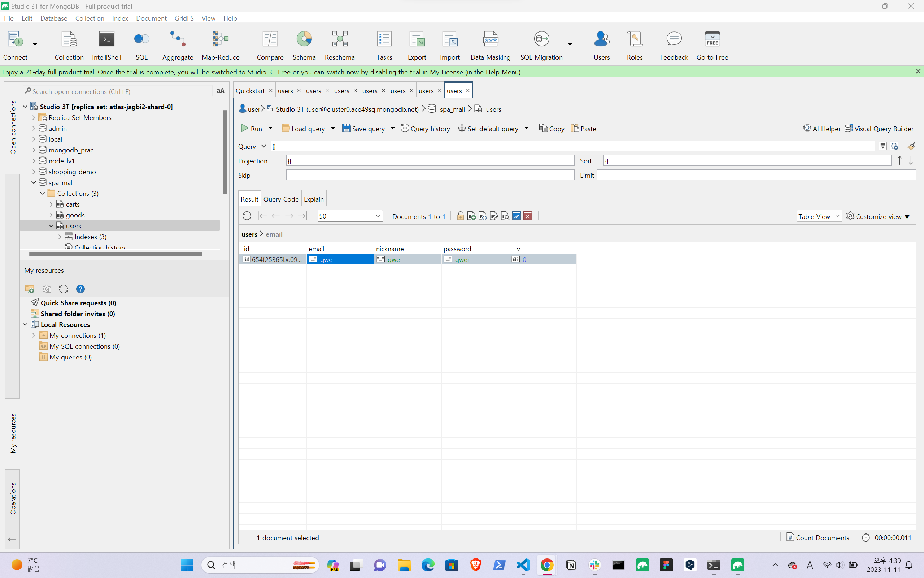Switch to the Explain tab
924x578 pixels.
[313, 199]
